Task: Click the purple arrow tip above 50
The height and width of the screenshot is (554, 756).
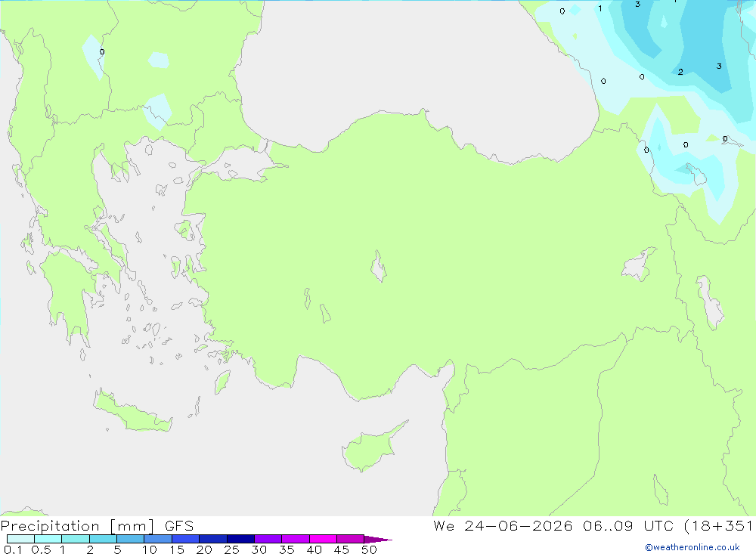Action: (x=377, y=539)
